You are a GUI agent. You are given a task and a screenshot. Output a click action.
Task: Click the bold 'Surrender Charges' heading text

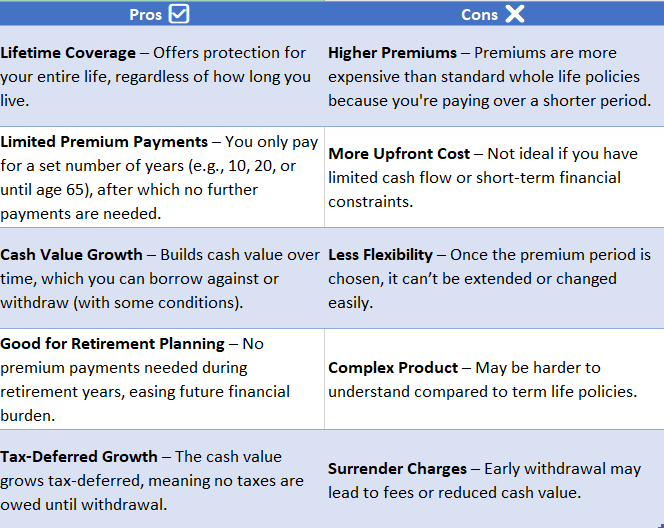coord(398,469)
